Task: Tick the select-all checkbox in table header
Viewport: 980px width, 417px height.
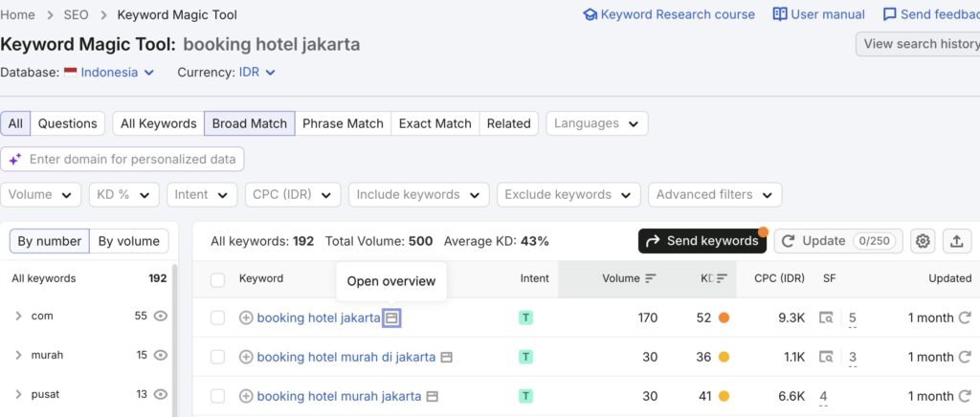Action: point(217,279)
